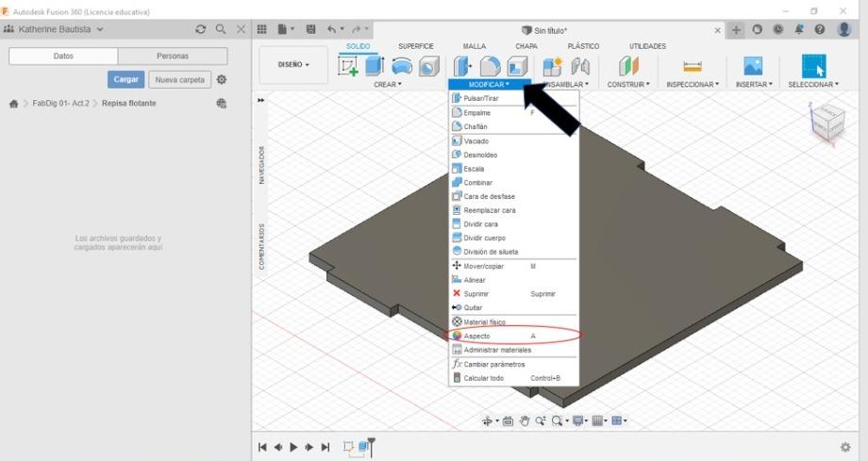Expand the CREAR dropdown
The image size is (868, 461).
388,85
